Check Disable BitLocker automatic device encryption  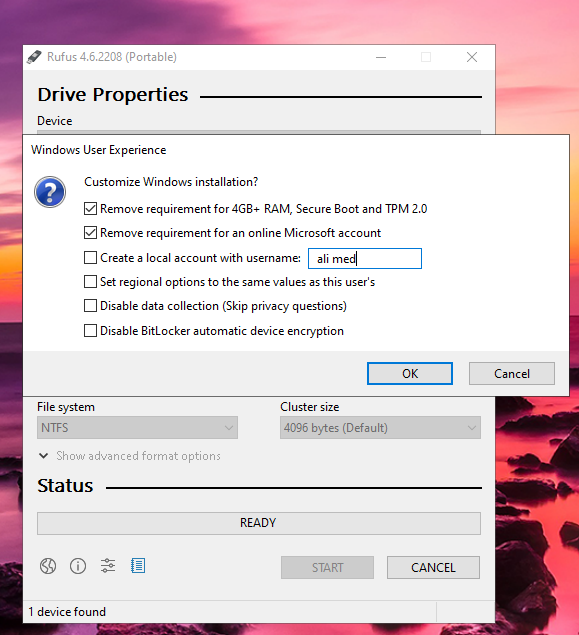tap(90, 330)
